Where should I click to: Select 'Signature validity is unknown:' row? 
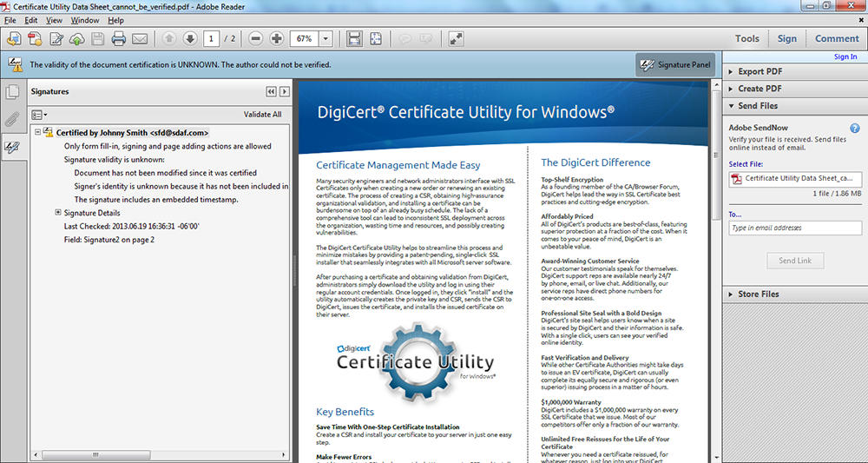[x=114, y=160]
